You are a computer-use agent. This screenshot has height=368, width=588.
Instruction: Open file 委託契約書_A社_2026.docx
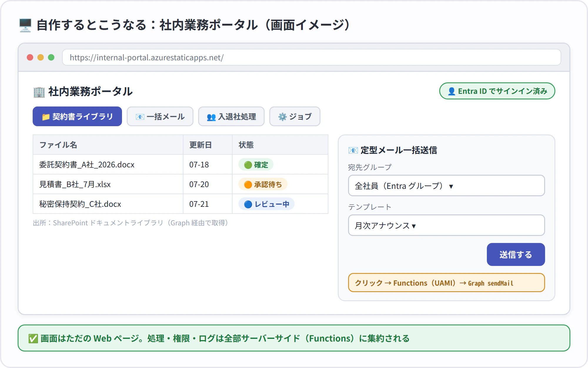tap(87, 164)
